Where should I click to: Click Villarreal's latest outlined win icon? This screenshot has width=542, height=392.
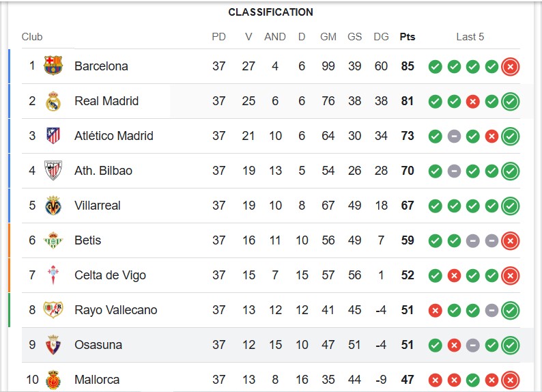click(x=510, y=206)
